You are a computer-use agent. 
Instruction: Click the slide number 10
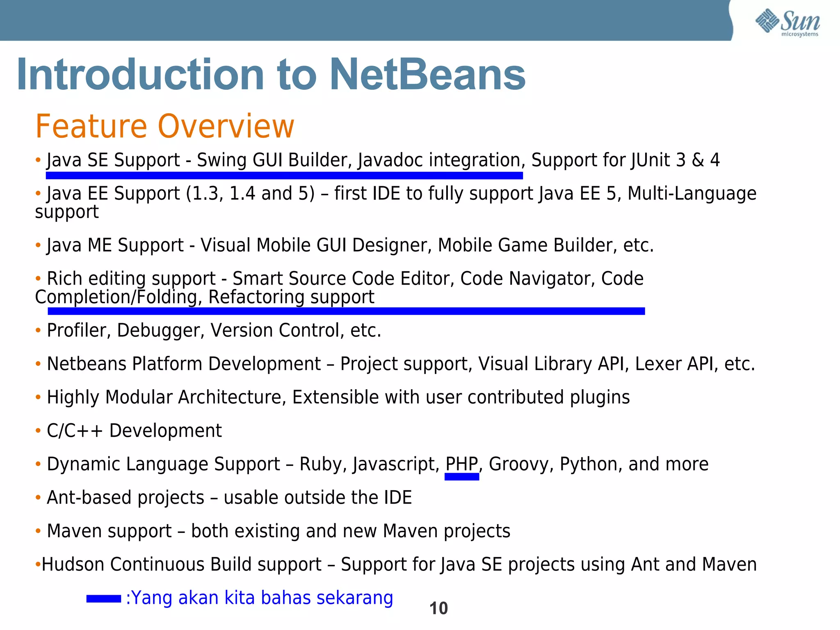point(438,608)
